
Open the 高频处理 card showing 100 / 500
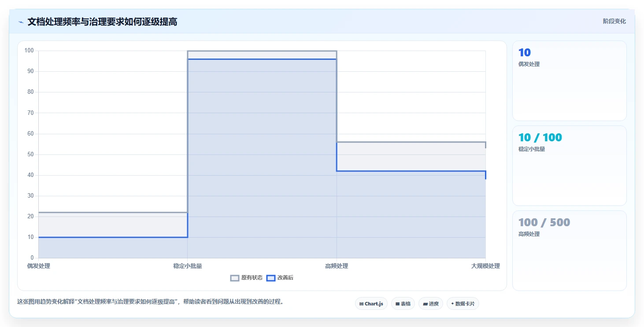(x=570, y=251)
